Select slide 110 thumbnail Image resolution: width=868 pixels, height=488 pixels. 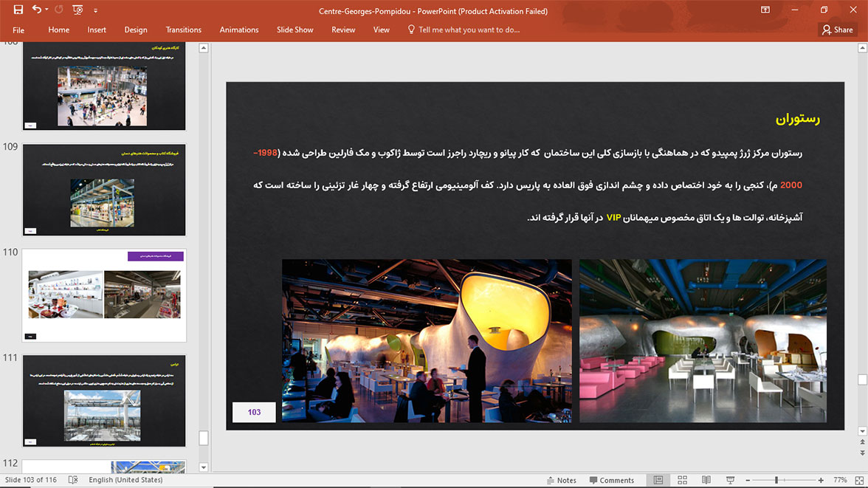pos(104,295)
